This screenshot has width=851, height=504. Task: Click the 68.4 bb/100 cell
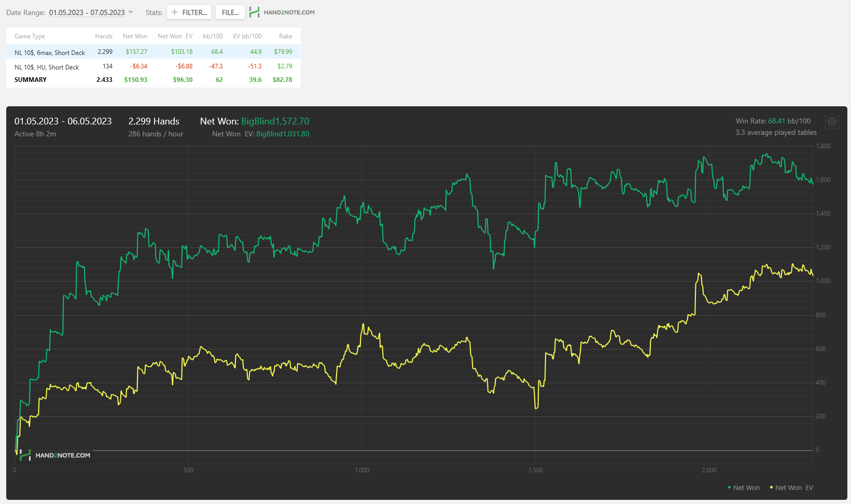[217, 52]
